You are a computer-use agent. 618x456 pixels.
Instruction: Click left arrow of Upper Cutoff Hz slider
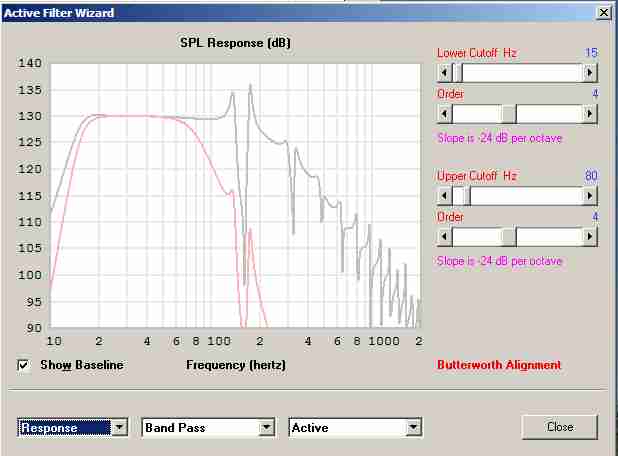[x=445, y=196]
